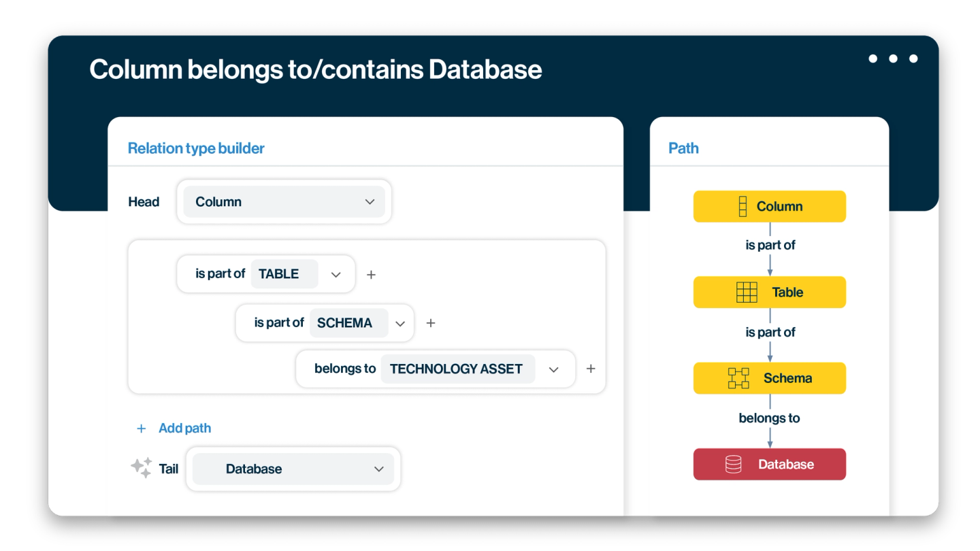The width and height of the screenshot is (980, 551).
Task: Open the Tail Database dropdown
Action: [379, 469]
